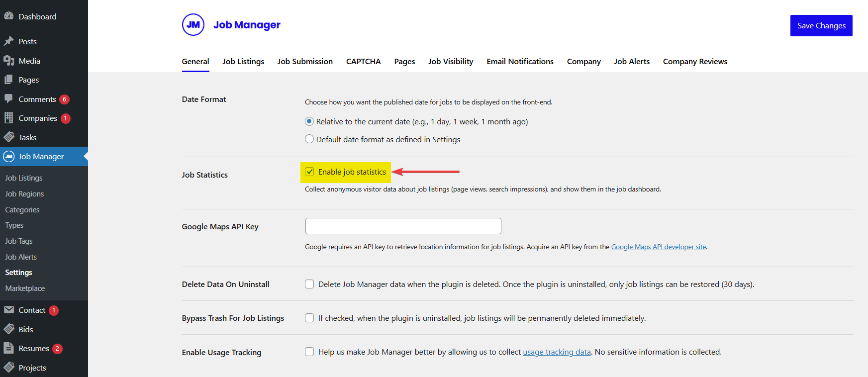Viewport: 868px width, 377px height.
Task: Enable the usage tracking checkbox
Action: (x=309, y=352)
